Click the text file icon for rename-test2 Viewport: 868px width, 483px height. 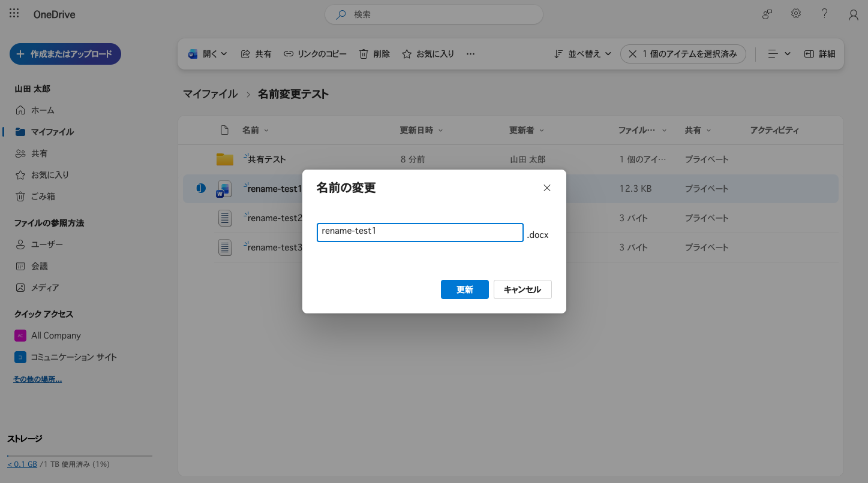click(x=225, y=218)
